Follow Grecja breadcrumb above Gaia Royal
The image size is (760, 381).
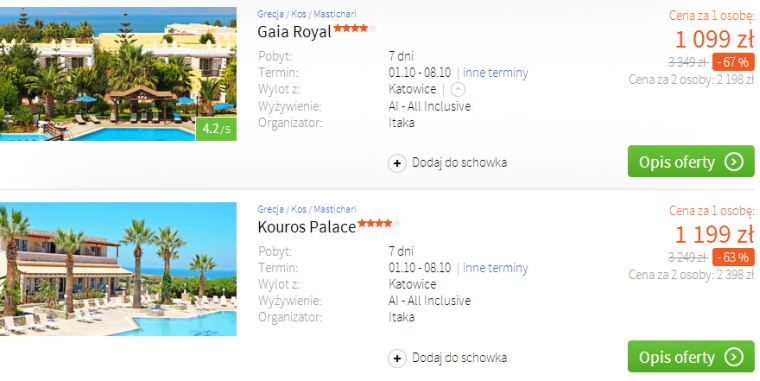click(270, 14)
